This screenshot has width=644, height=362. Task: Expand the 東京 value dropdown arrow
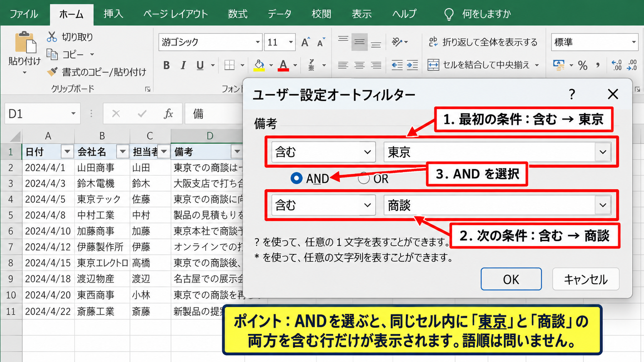603,152
